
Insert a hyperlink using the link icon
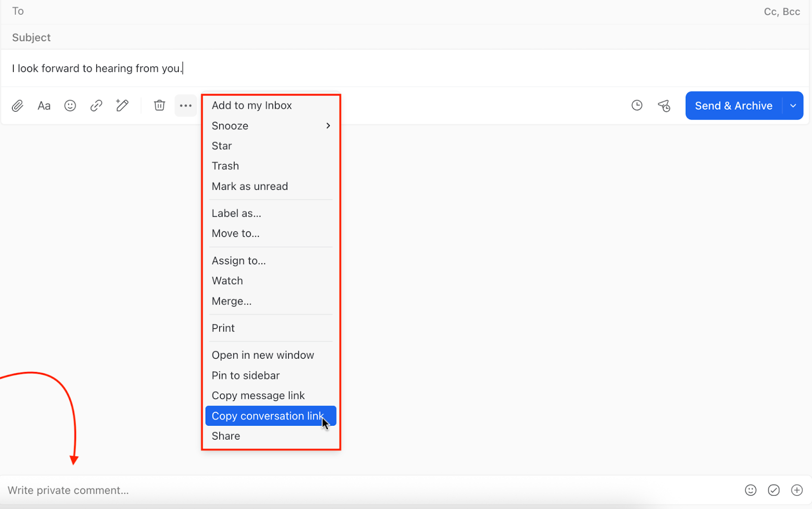point(96,106)
